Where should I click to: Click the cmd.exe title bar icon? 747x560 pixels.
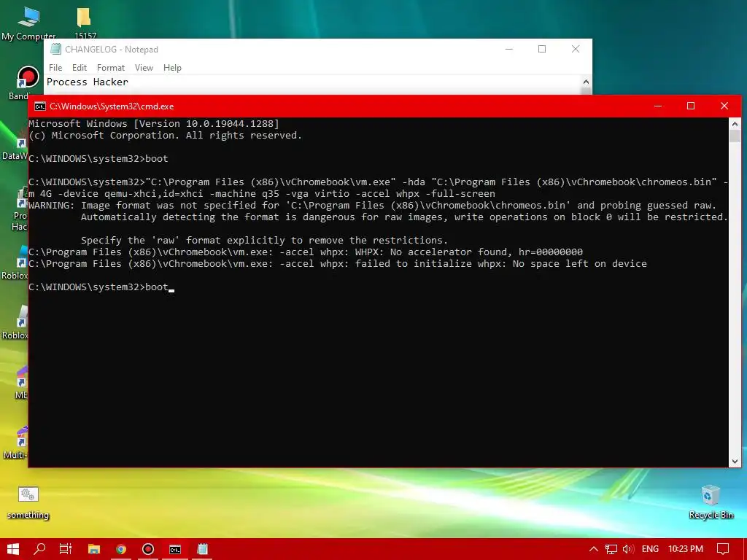(40, 106)
